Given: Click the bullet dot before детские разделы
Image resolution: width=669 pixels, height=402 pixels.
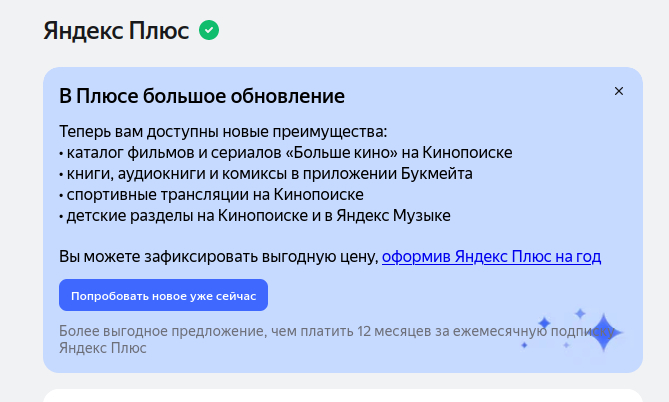Looking at the screenshot, I should click(61, 217).
